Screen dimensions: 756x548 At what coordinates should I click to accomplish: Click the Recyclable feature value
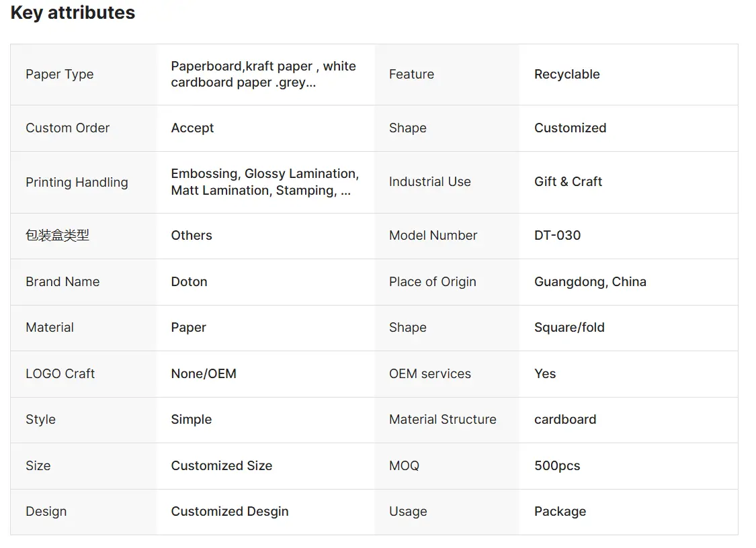click(567, 75)
